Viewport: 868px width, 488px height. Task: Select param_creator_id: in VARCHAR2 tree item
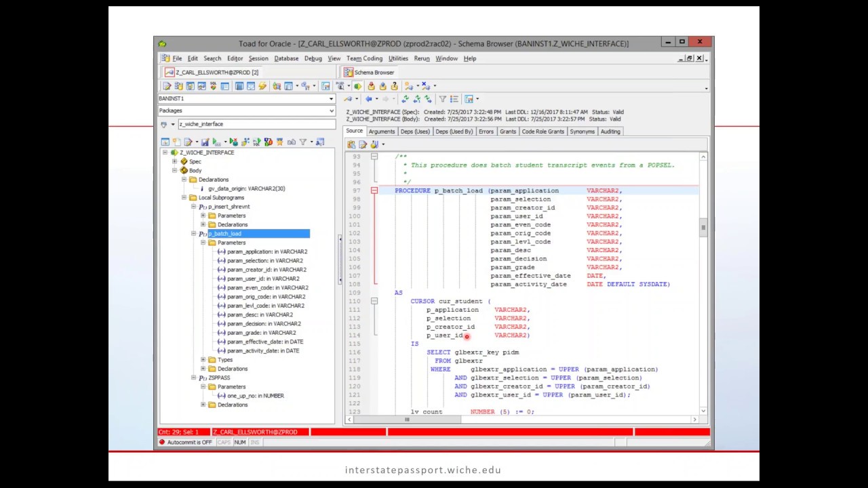pos(267,270)
